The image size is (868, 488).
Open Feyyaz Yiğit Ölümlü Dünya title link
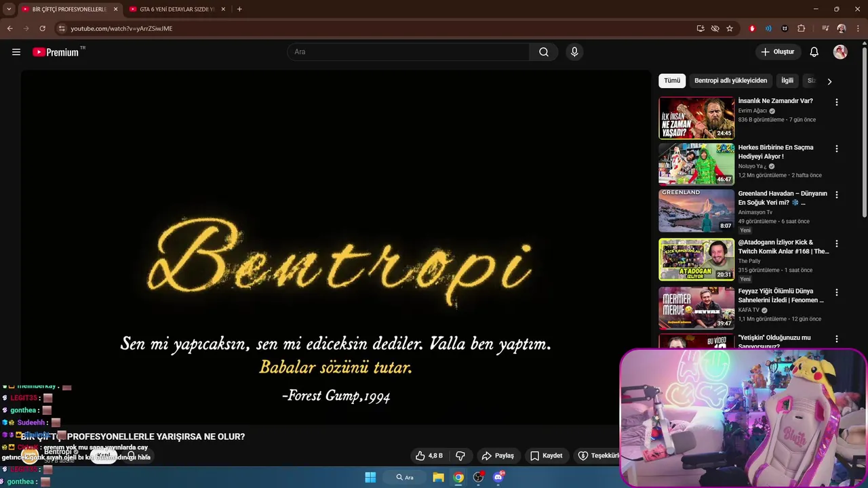[781, 296]
